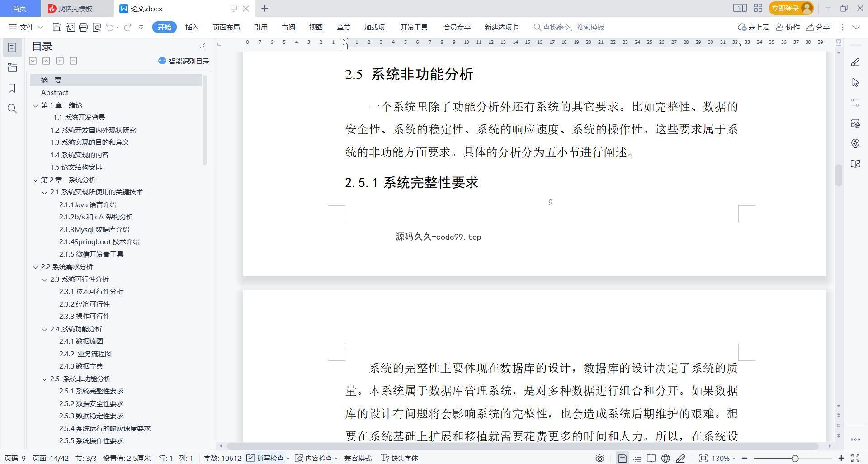Open the 插入 ribbon tab

[192, 28]
